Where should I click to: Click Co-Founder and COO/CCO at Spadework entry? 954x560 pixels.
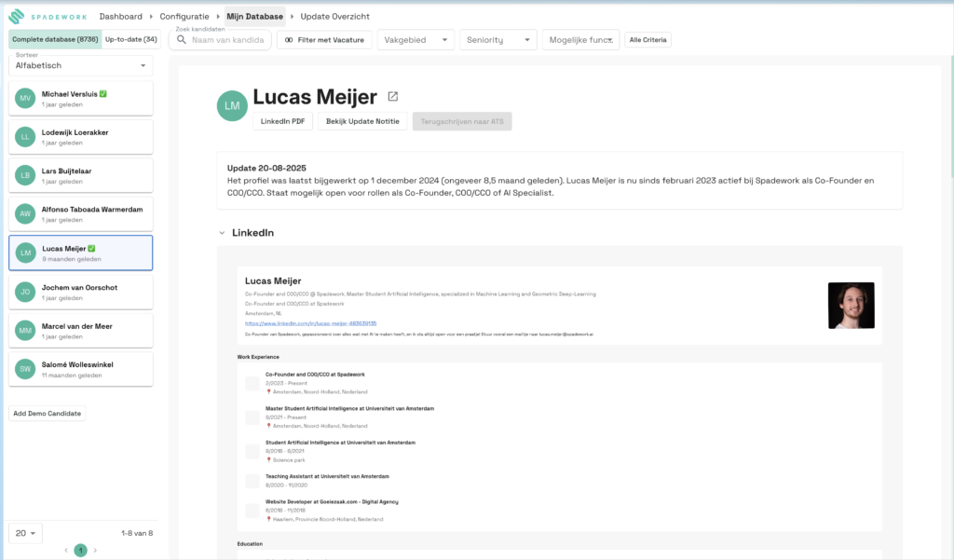click(315, 375)
